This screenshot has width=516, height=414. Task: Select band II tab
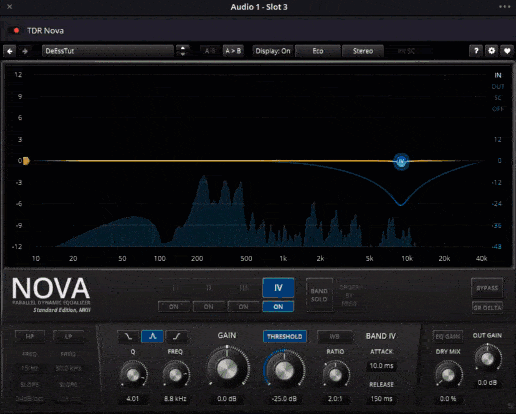point(209,288)
